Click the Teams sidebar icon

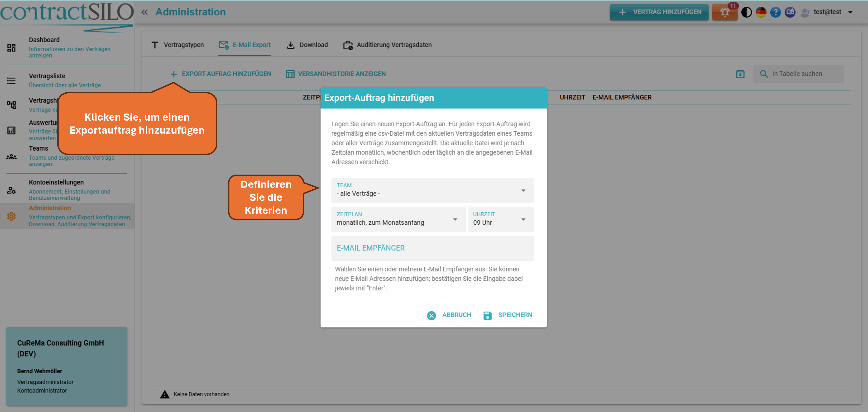coord(11,156)
